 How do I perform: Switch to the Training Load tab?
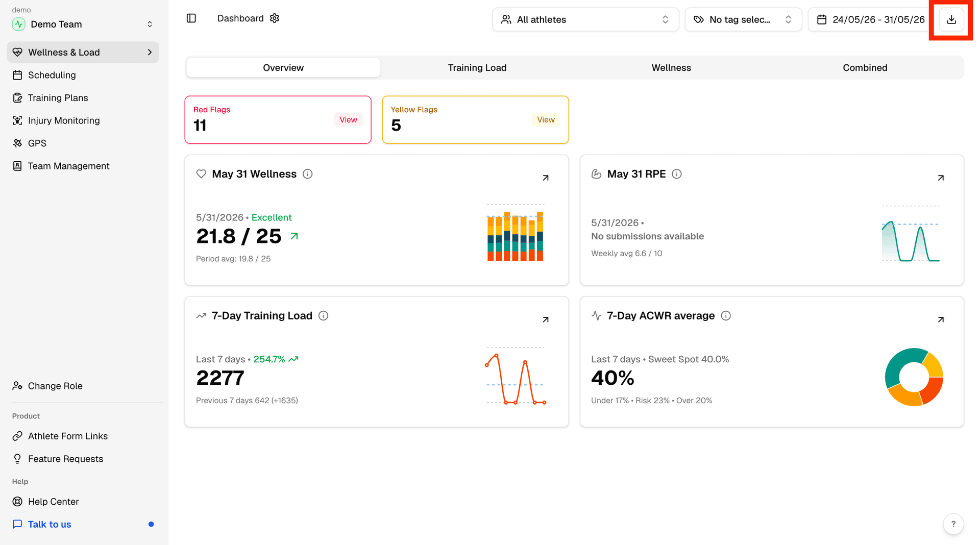click(x=477, y=68)
